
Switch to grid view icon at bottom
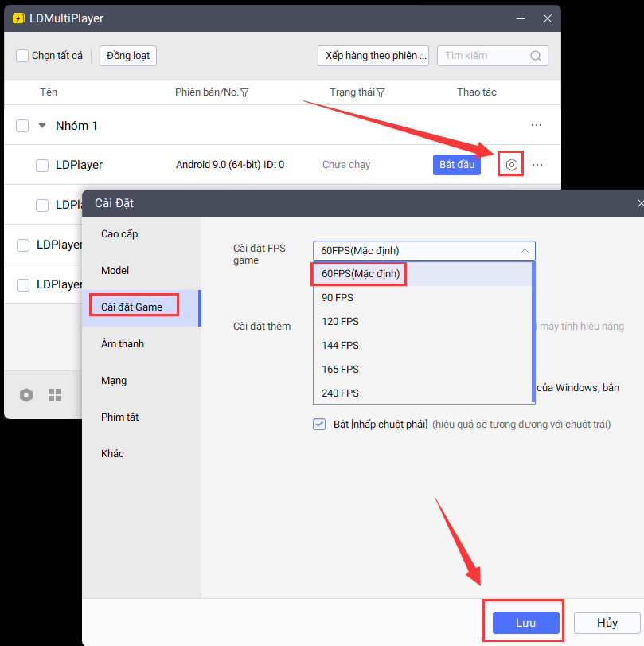[x=55, y=394]
